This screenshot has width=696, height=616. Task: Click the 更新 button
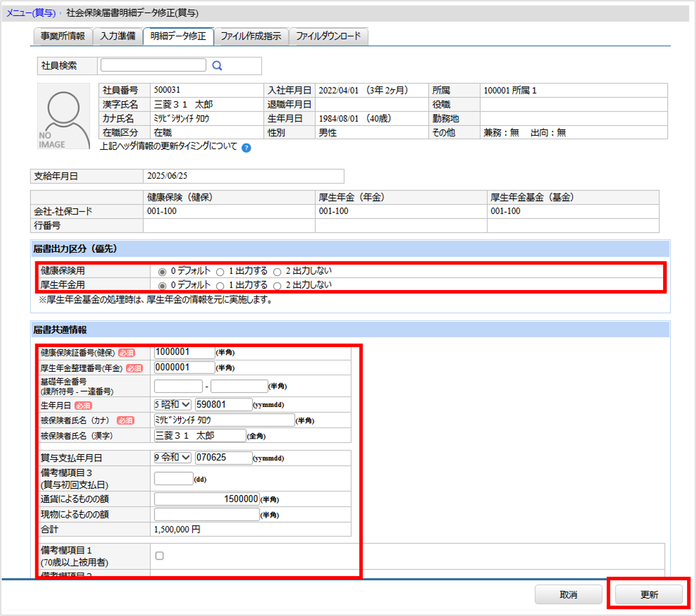click(x=649, y=595)
